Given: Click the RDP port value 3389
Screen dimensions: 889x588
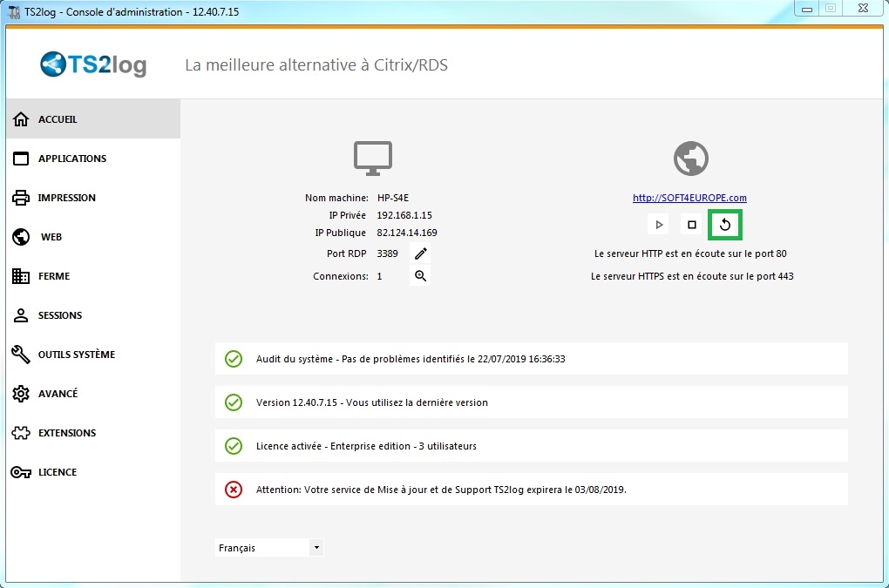Looking at the screenshot, I should coord(387,253).
